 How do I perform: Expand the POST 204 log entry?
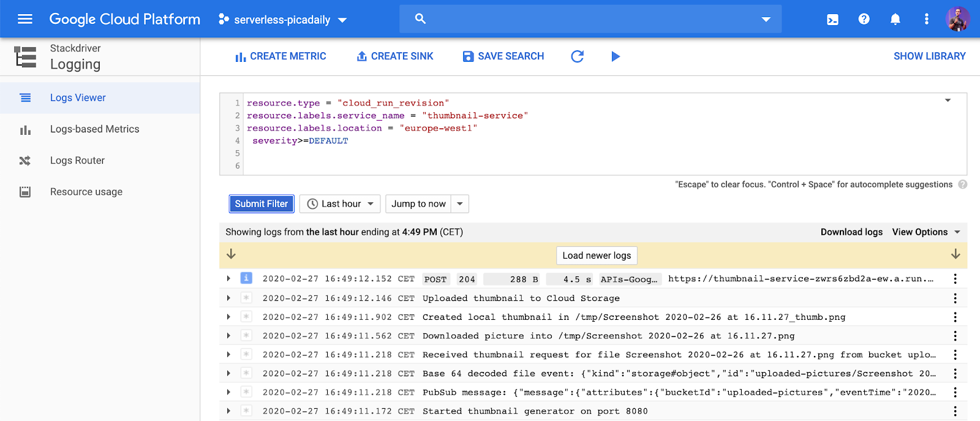228,279
